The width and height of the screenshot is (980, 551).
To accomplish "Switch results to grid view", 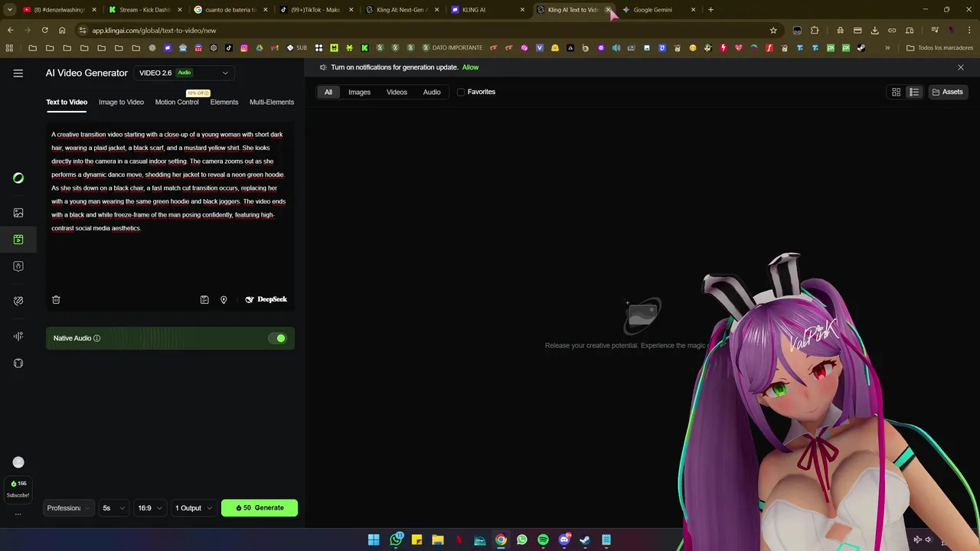I will tap(896, 92).
